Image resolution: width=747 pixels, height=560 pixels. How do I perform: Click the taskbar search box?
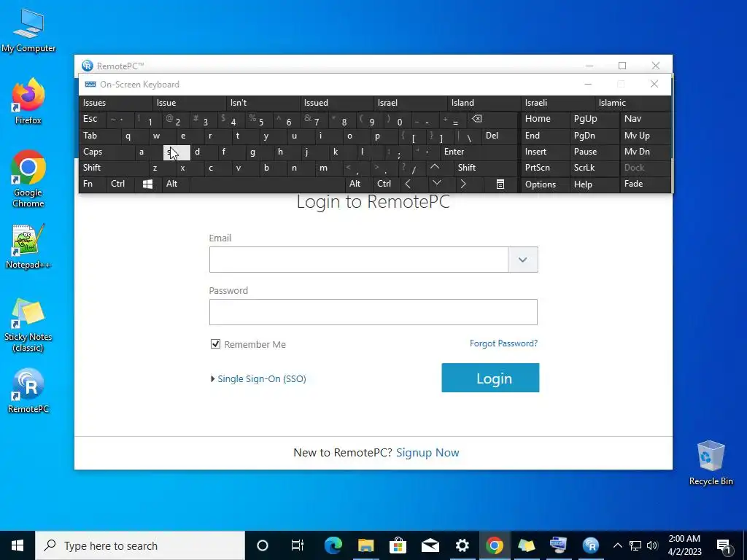140,545
